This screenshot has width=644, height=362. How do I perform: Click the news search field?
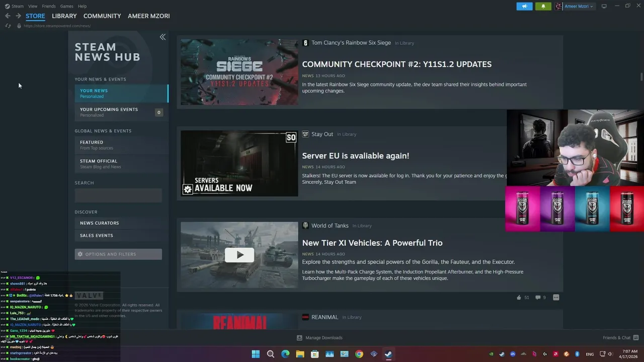118,195
